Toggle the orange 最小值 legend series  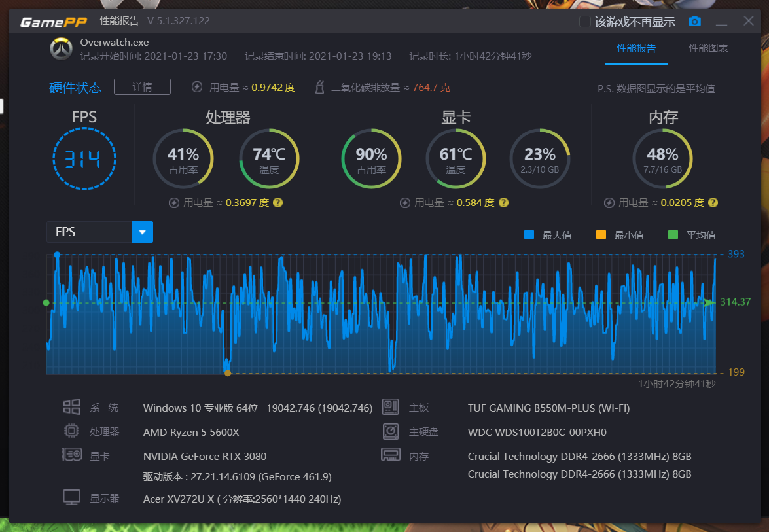click(601, 235)
